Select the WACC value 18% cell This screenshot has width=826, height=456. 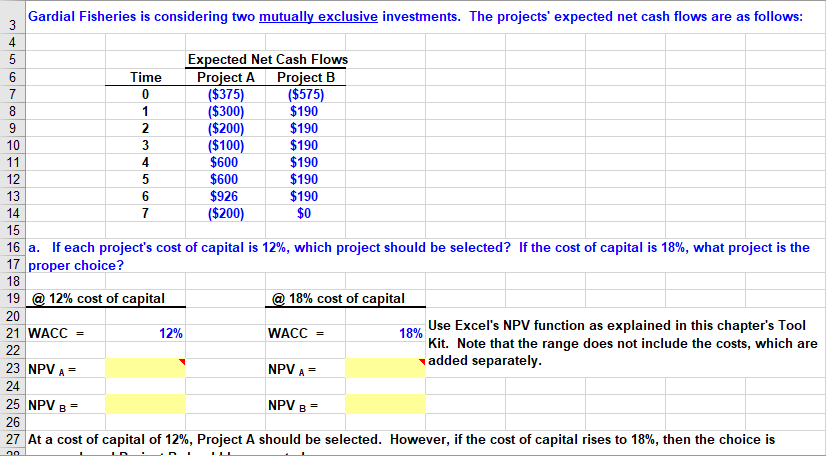tap(386, 333)
